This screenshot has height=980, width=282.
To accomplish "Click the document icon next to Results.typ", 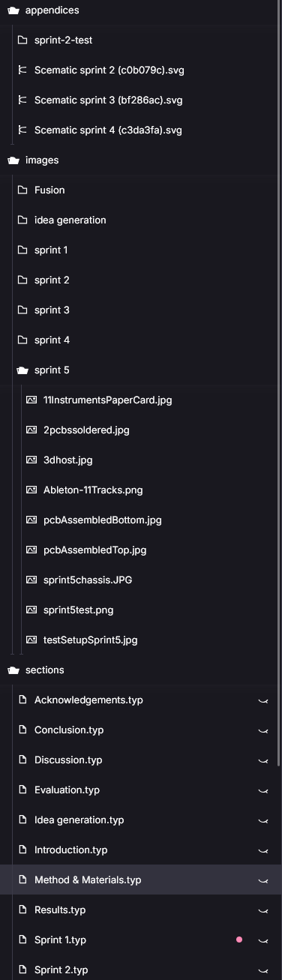I will click(22, 910).
